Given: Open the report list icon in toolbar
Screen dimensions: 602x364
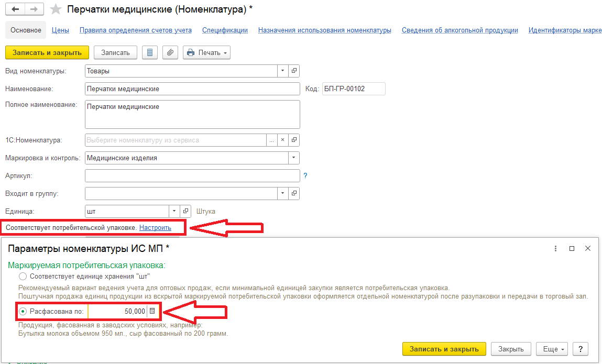Looking at the screenshot, I should pos(150,52).
